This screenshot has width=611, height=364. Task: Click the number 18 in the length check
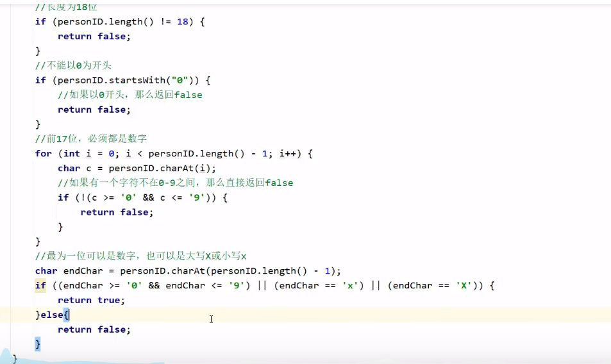(182, 22)
